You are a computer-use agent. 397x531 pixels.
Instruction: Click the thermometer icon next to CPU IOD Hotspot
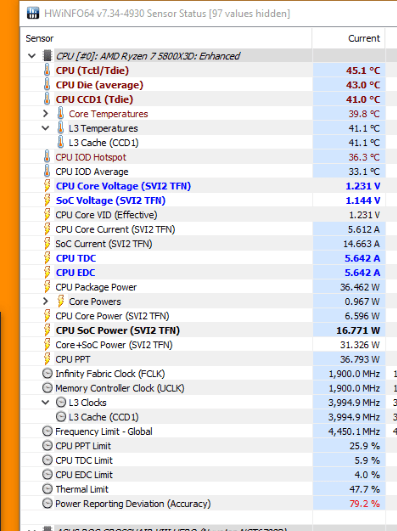[x=47, y=157]
